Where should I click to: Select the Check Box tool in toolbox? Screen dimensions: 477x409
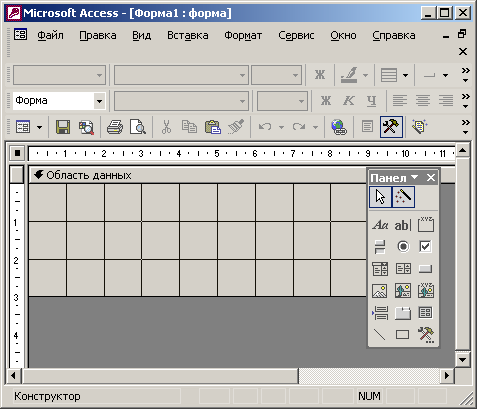tap(426, 247)
